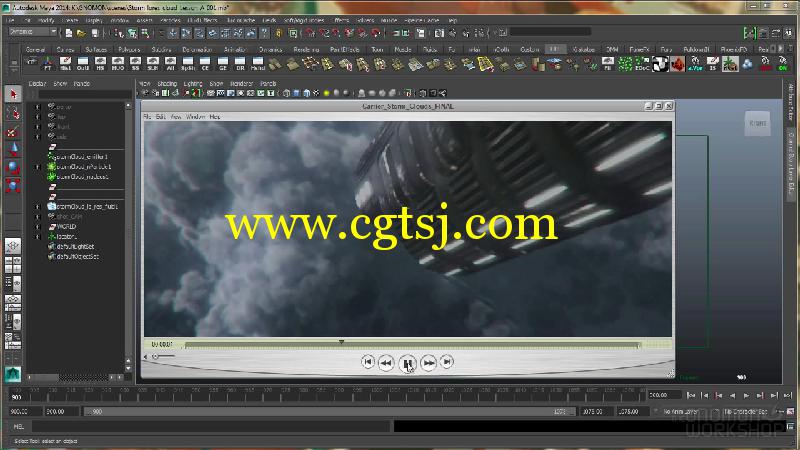800x450 pixels.
Task: Click the outliner vertical scrollbar down arrow
Action: pos(128,368)
